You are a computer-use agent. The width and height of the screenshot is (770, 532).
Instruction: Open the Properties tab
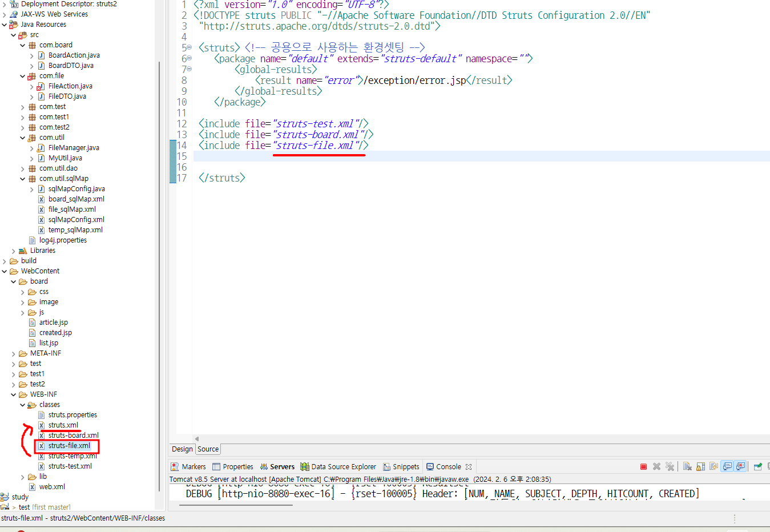(232, 467)
